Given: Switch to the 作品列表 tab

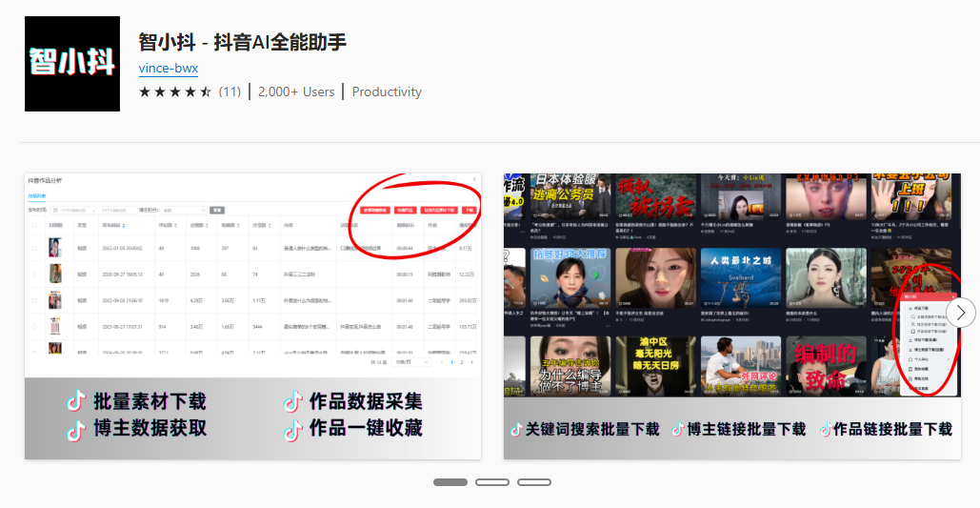Looking at the screenshot, I should (36, 195).
